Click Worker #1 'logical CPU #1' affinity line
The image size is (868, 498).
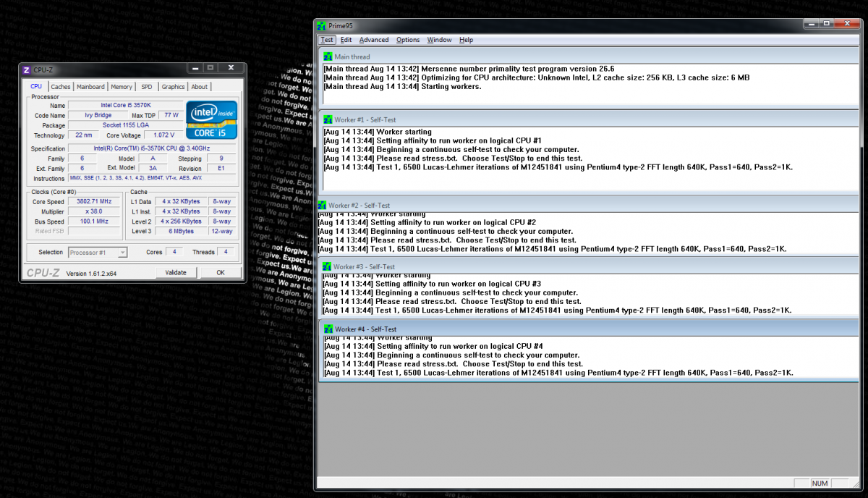click(433, 141)
